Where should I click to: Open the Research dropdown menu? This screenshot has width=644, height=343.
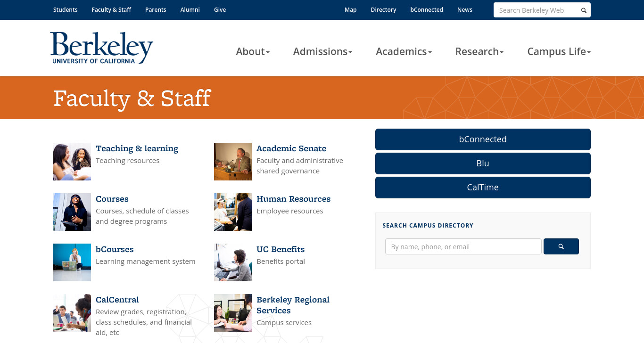479,51
